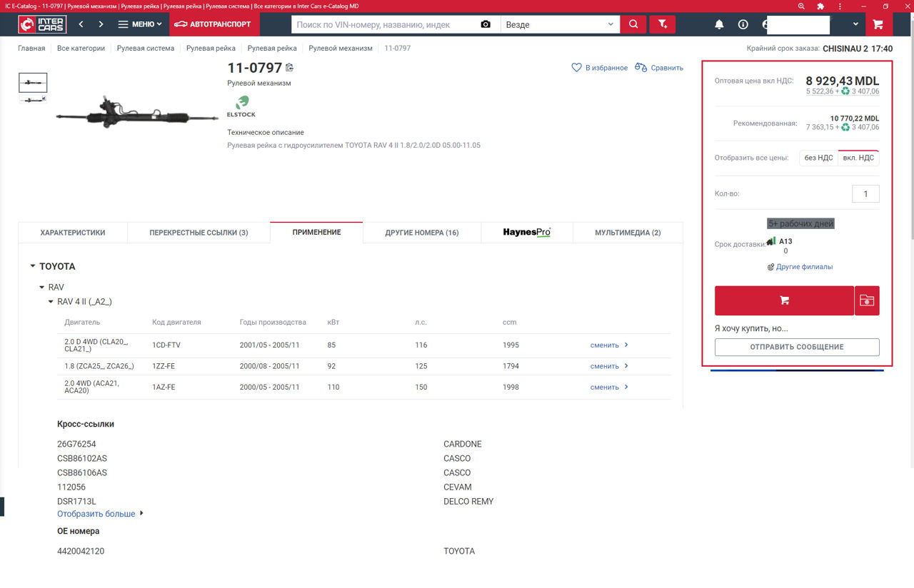Open HaynesPro tab

pos(527,233)
